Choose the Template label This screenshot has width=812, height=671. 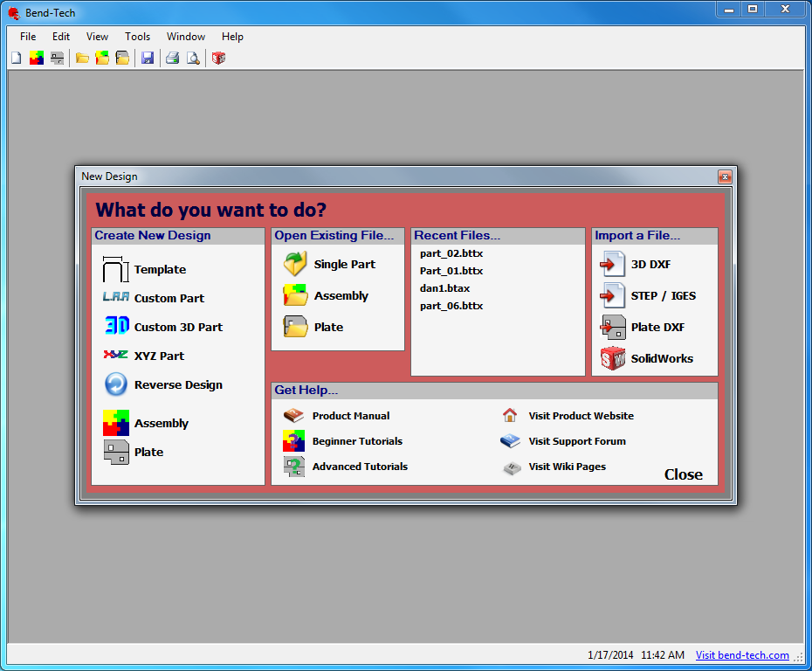click(160, 269)
